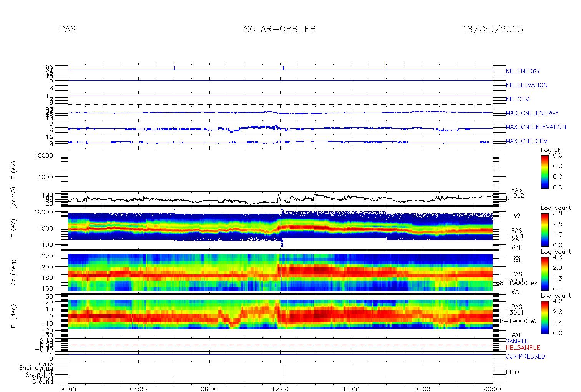
Task: Click the red NB_SAMPLE label
Action: 523,348
